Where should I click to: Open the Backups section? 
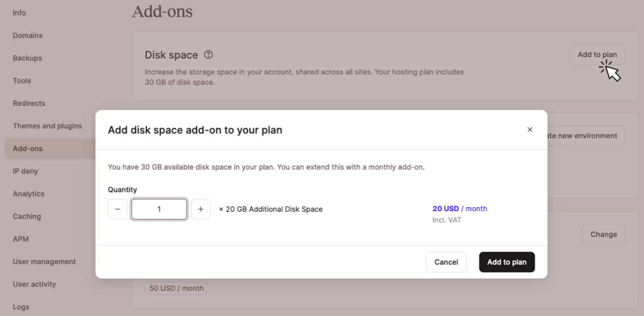pyautogui.click(x=27, y=58)
